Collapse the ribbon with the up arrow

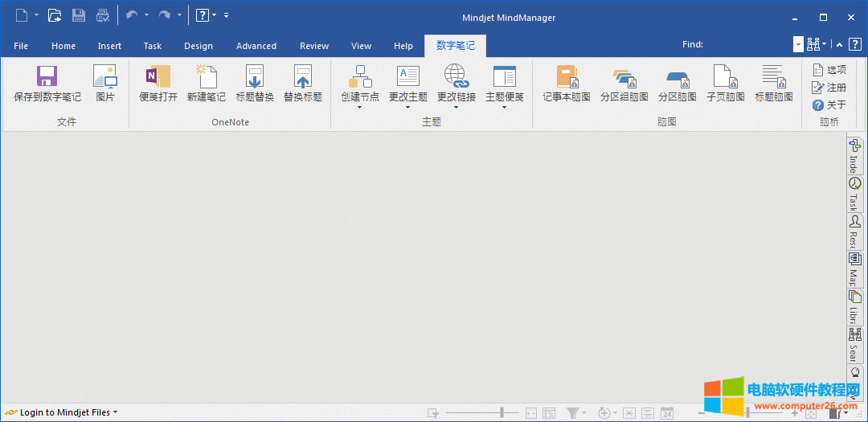[x=839, y=45]
